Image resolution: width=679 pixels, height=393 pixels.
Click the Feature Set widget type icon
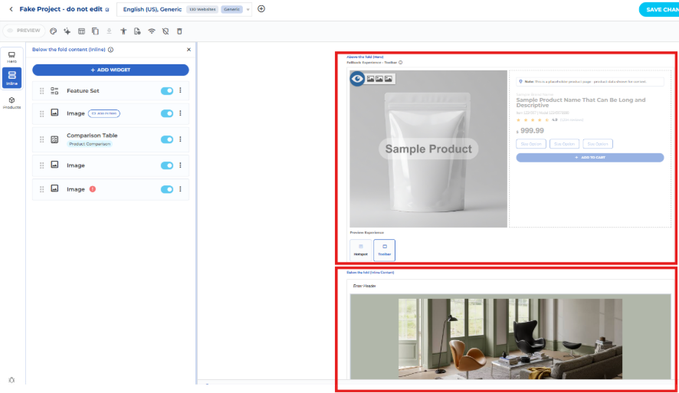pos(55,90)
